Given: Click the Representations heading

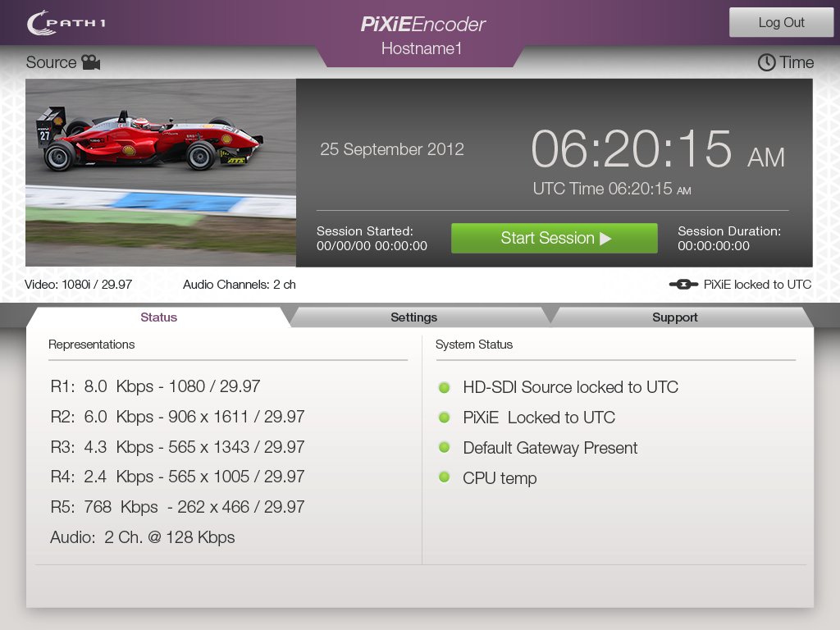Looking at the screenshot, I should 92,345.
